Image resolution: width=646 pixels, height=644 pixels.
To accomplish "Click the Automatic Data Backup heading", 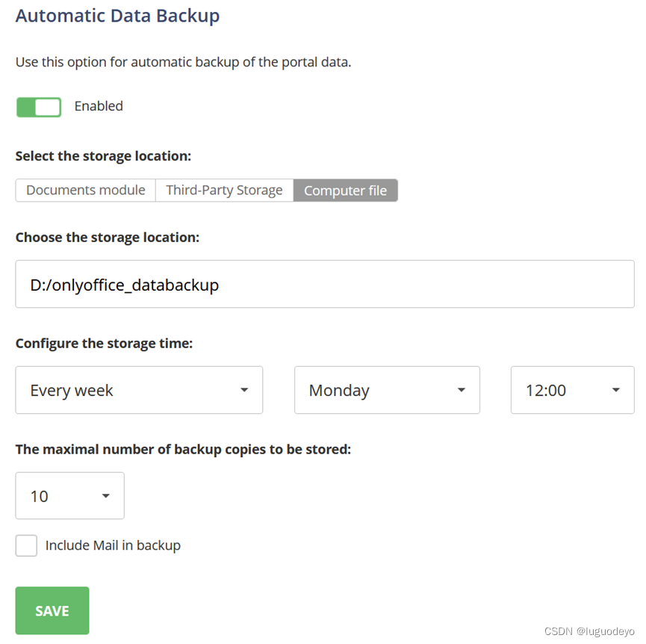I will click(x=117, y=16).
